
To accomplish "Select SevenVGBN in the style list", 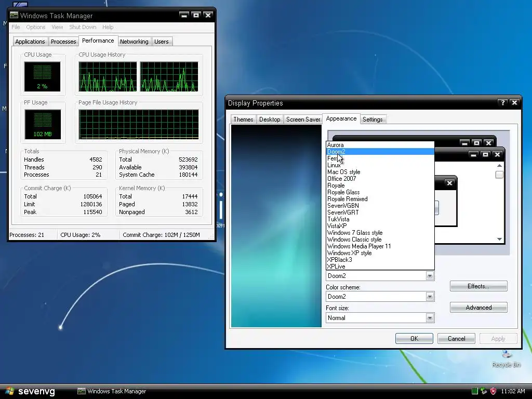I will (x=380, y=206).
